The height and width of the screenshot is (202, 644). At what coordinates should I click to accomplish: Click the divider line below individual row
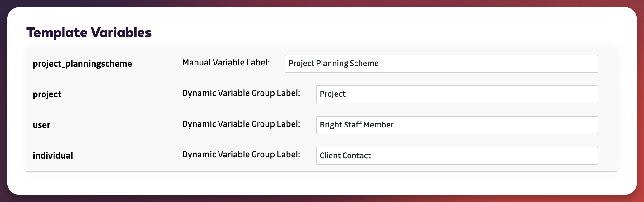pos(321,171)
